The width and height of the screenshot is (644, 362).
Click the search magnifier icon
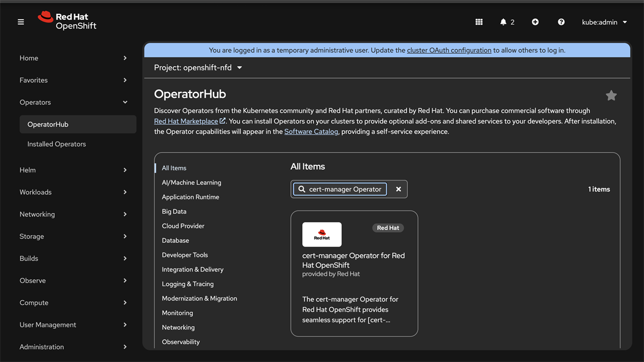(302, 189)
